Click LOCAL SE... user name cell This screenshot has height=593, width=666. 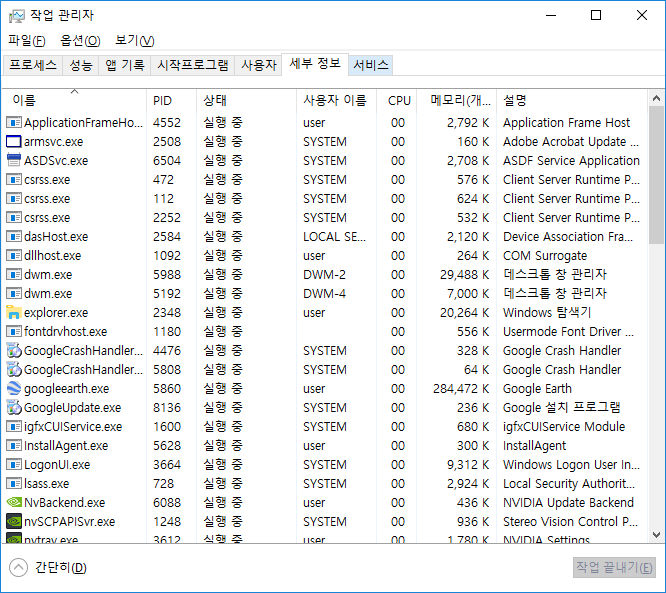[x=334, y=236]
